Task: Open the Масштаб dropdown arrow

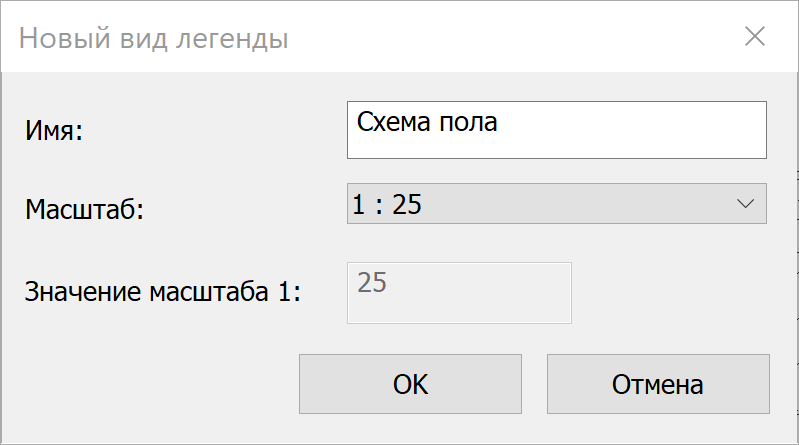Action: click(745, 204)
